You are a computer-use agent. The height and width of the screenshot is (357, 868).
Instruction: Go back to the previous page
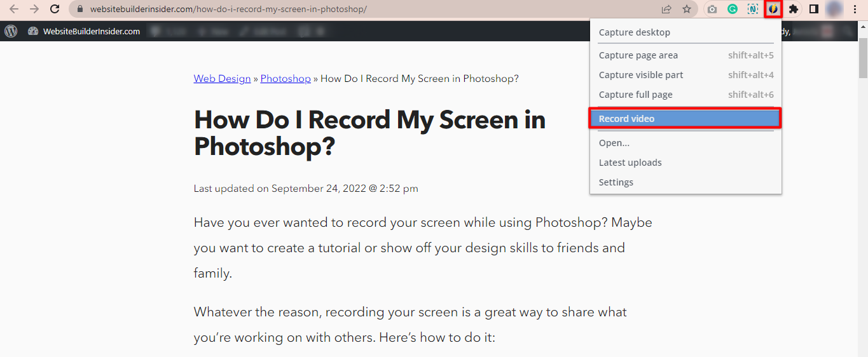[14, 10]
